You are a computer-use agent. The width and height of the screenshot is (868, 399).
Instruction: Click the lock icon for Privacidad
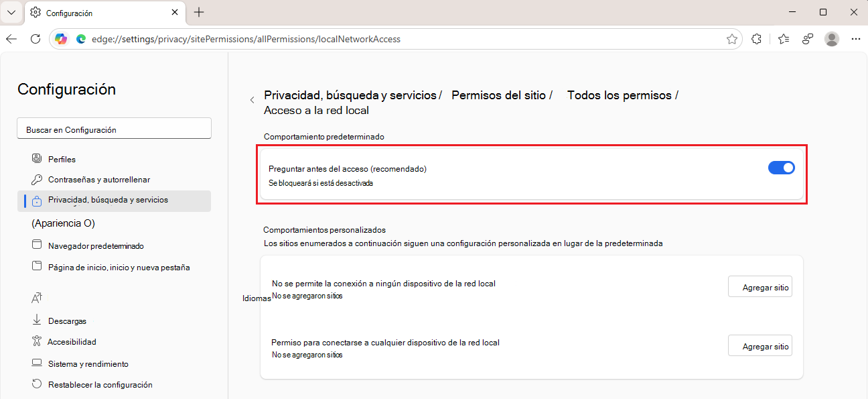tap(37, 201)
